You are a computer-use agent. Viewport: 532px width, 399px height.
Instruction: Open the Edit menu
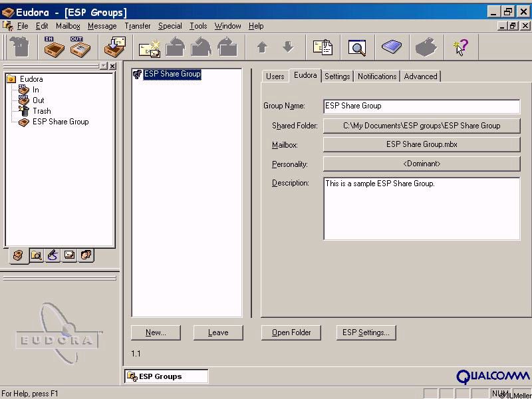42,26
